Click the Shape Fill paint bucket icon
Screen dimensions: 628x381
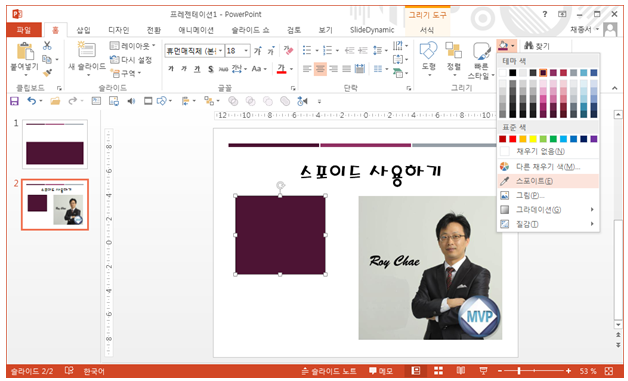click(x=503, y=46)
